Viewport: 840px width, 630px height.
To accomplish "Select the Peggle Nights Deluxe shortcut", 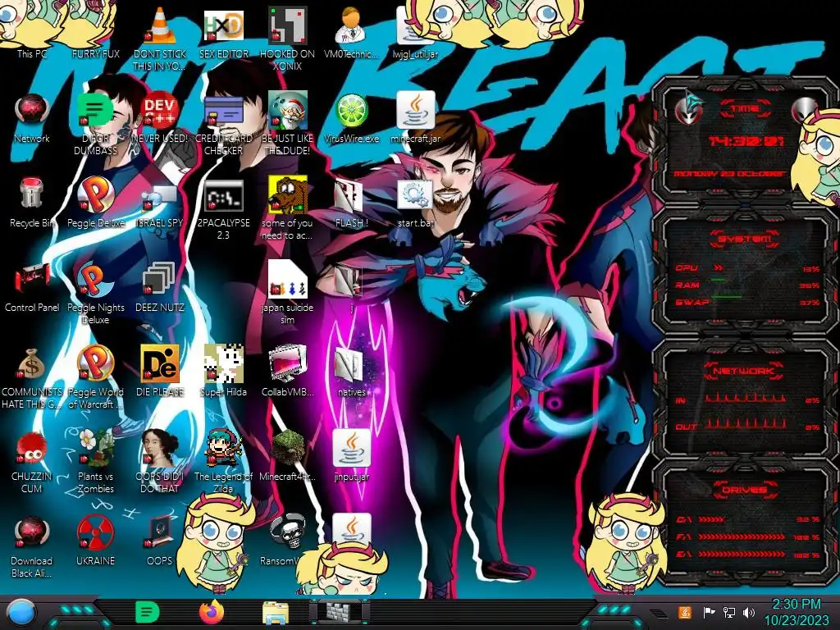I will [95, 293].
